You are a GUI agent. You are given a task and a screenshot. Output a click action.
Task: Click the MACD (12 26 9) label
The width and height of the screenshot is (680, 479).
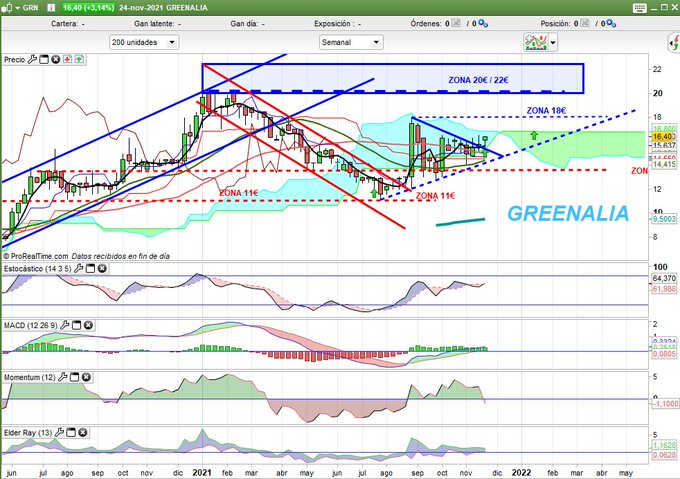coord(30,325)
